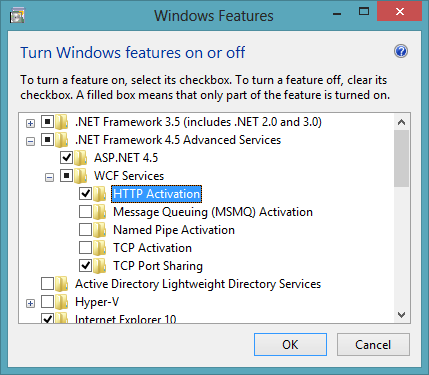Viewport: 429px width, 375px height.
Task: Collapse the WCF Services node
Action: click(49, 178)
